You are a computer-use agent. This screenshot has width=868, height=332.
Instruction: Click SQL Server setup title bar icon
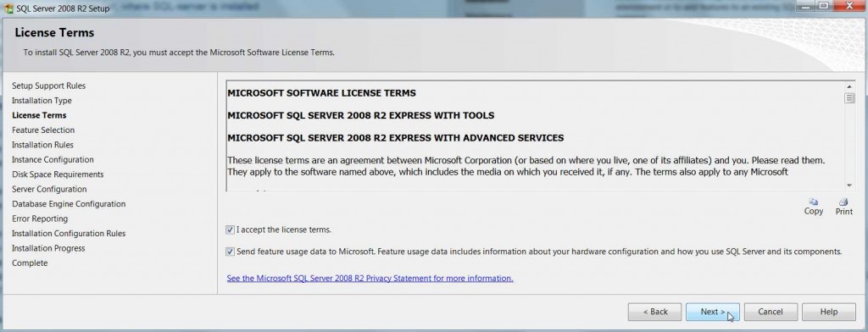click(8, 8)
